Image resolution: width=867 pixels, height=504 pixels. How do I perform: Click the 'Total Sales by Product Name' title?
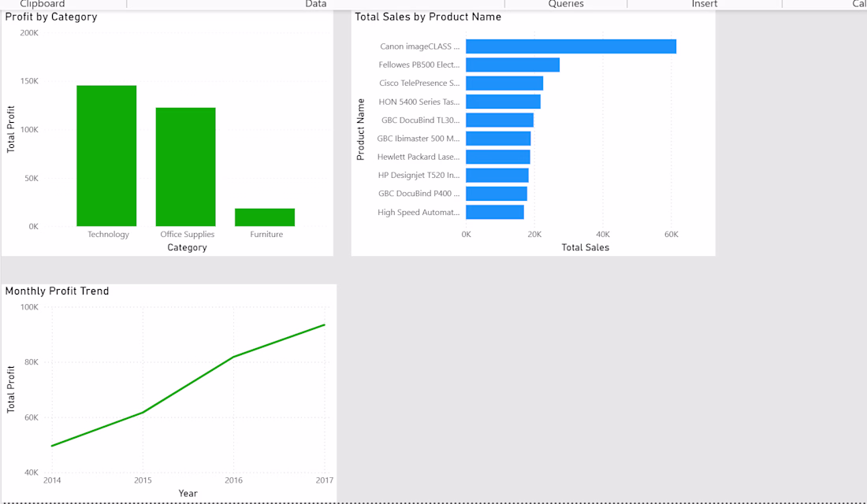[428, 17]
